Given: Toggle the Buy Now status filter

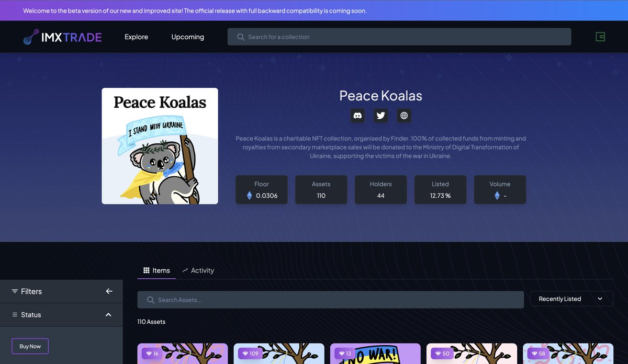Looking at the screenshot, I should coord(30,346).
